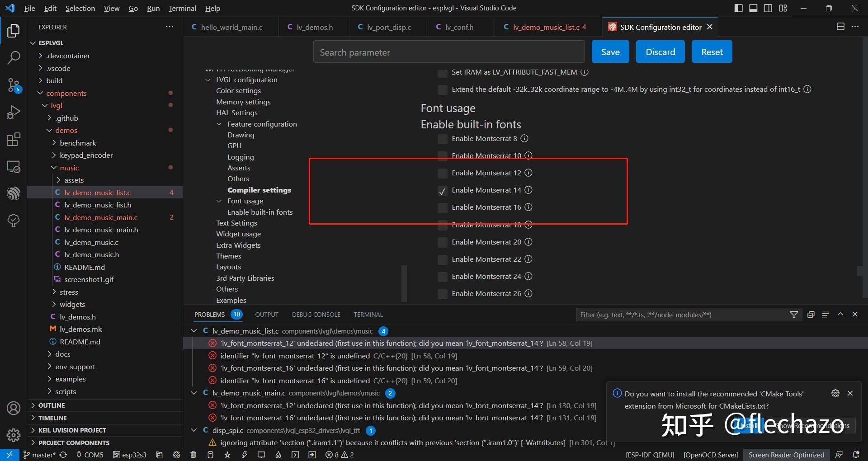Open filter options funnel icon in Problems
The height and width of the screenshot is (461, 868).
[794, 315]
